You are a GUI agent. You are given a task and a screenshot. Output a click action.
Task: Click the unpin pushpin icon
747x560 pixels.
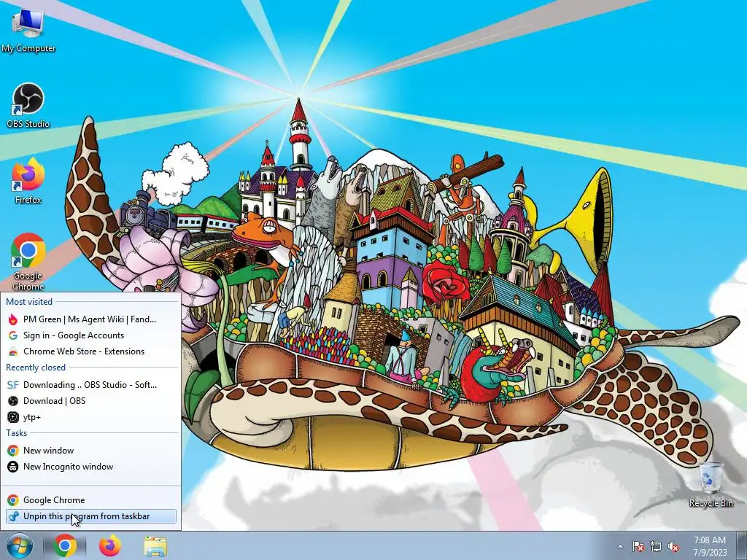pyautogui.click(x=13, y=516)
